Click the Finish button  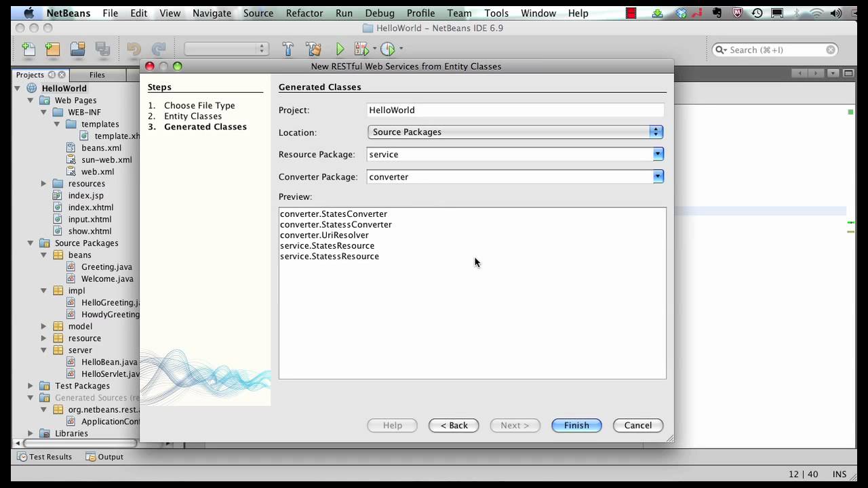[576, 425]
